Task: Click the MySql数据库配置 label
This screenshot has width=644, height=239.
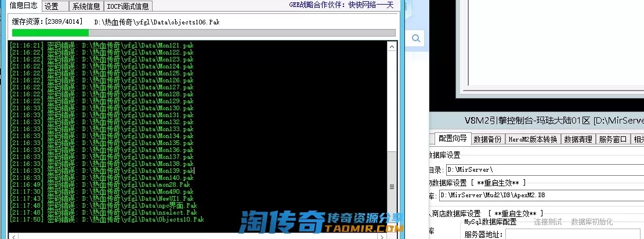Action: pos(490,222)
